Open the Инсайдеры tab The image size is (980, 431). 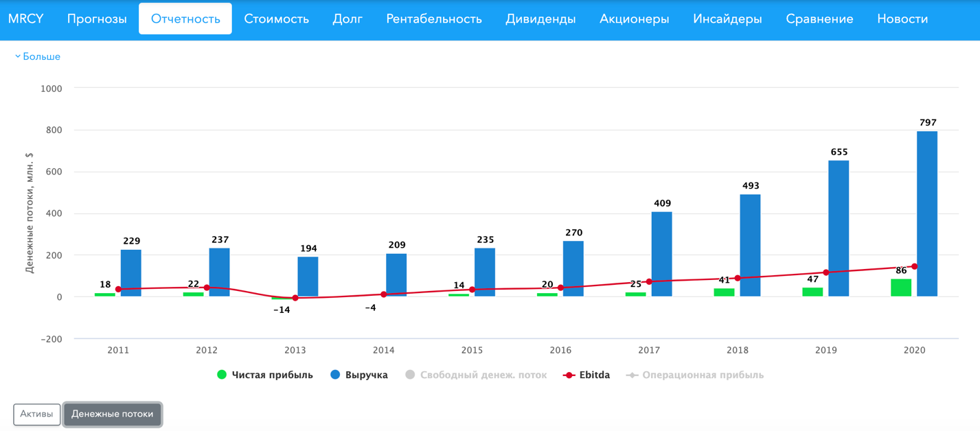[727, 19]
